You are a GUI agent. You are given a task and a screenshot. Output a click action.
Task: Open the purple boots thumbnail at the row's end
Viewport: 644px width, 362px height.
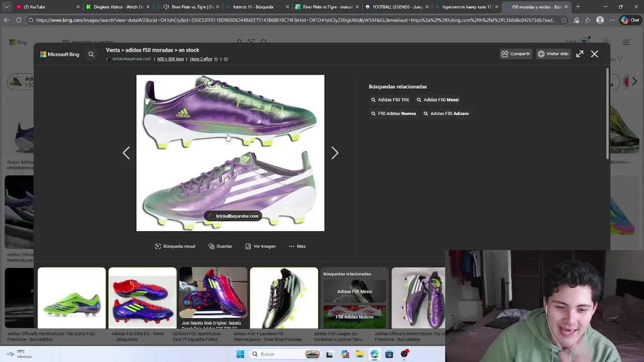click(x=418, y=298)
